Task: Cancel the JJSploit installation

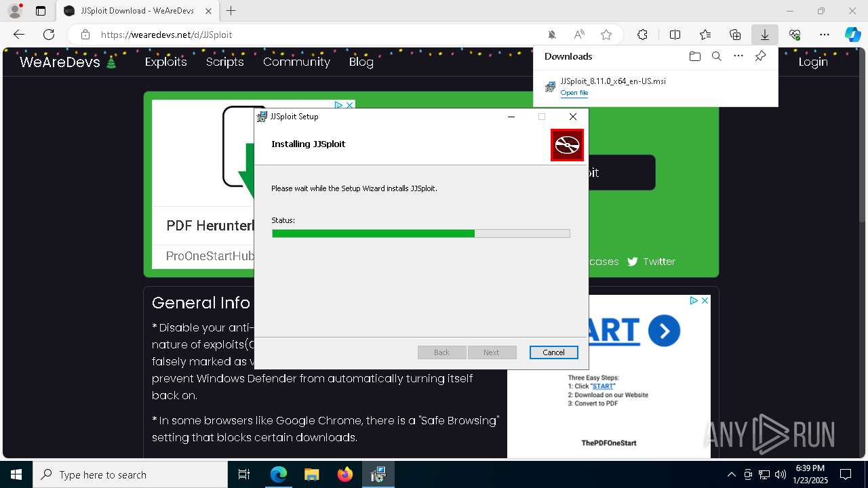Action: (553, 352)
